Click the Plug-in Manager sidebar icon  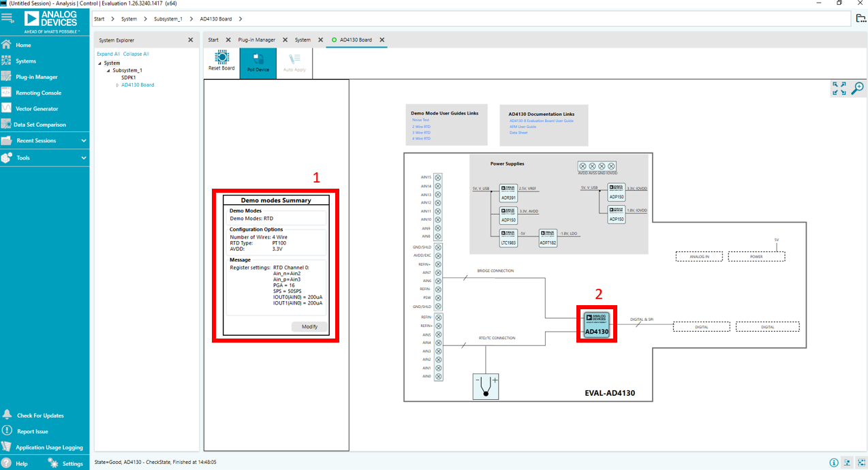tap(7, 77)
